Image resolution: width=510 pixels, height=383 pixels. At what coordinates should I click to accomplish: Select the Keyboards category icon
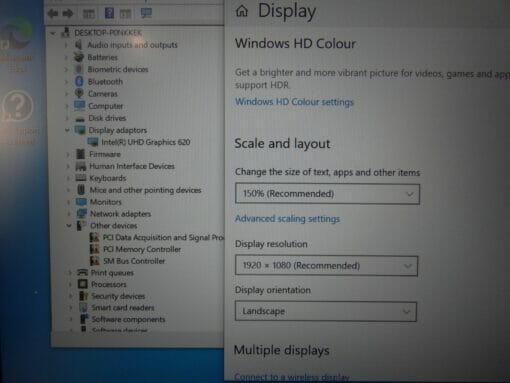coord(81,178)
